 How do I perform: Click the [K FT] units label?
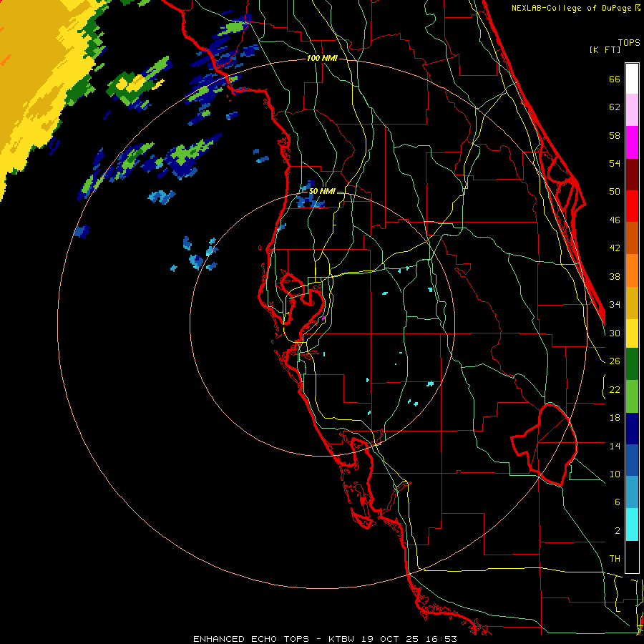[605, 50]
